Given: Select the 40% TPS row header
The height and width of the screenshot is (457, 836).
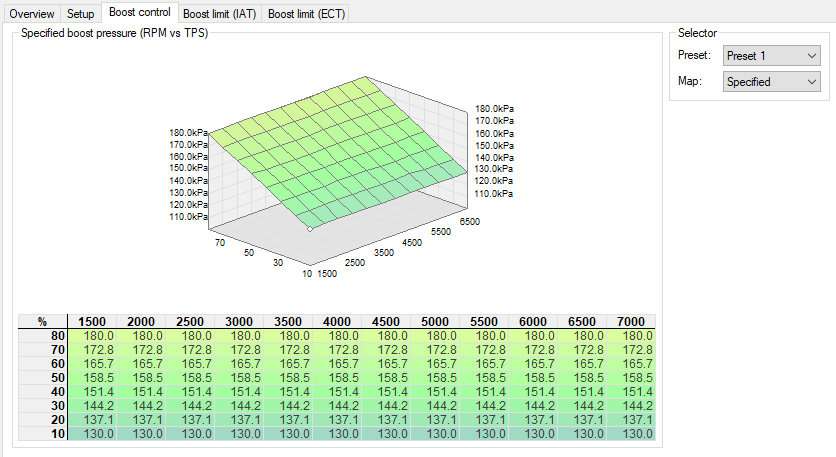Looking at the screenshot, I should click(43, 392).
